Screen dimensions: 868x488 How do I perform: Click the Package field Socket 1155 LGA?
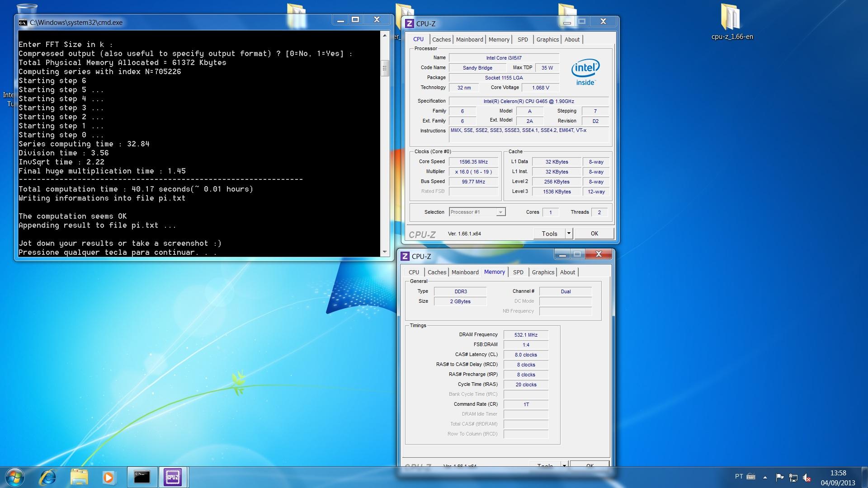[x=504, y=78]
